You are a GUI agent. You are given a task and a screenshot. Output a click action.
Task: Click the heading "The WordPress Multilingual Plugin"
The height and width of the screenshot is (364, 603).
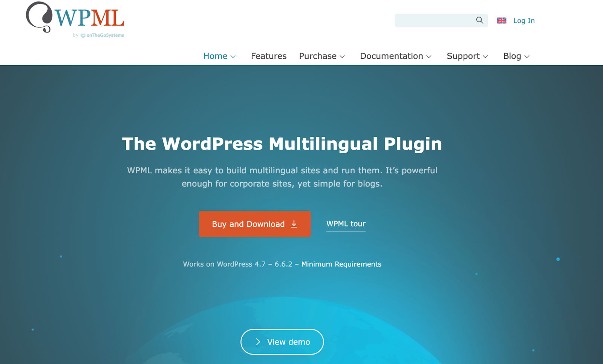(x=282, y=144)
